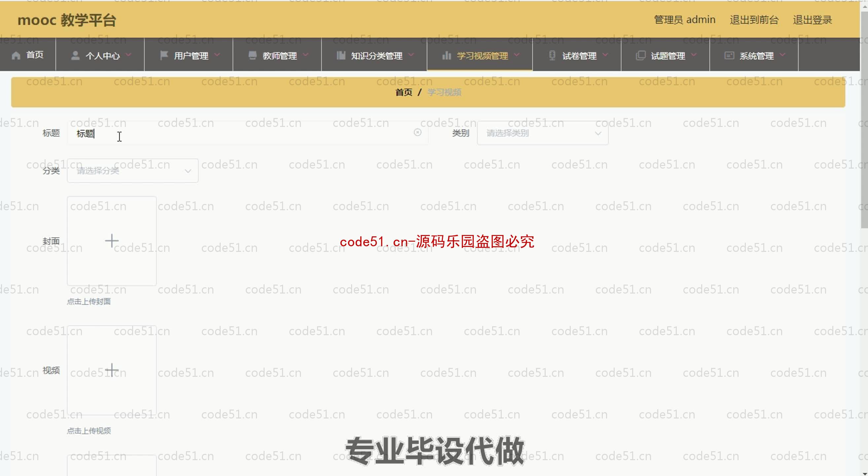Image resolution: width=868 pixels, height=476 pixels.
Task: Click the 封面 upload area plus icon
Action: click(x=112, y=241)
